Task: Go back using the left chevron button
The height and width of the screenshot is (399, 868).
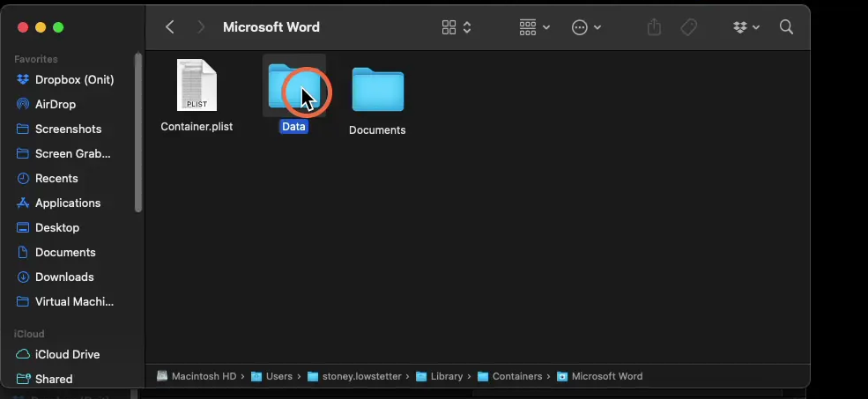Action: (x=170, y=27)
